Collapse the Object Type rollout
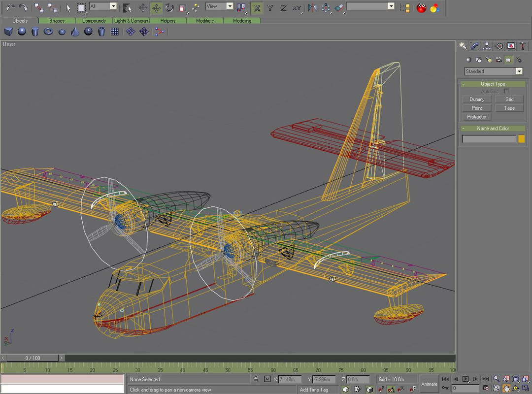 pyautogui.click(x=493, y=84)
